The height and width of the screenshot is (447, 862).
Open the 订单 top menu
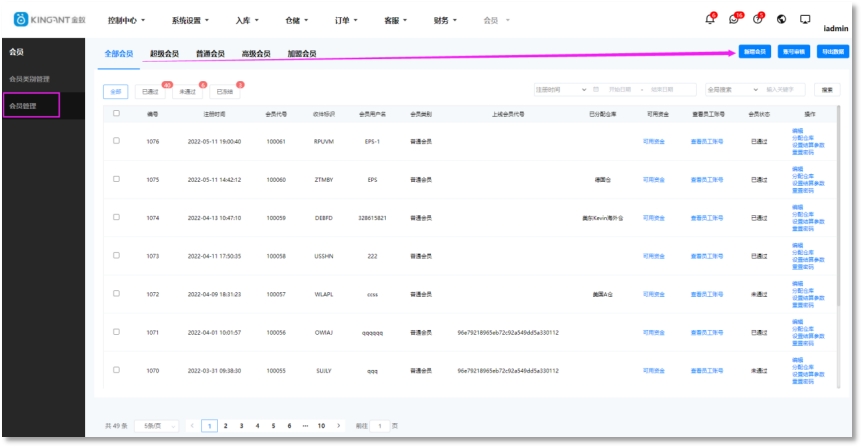pos(345,20)
